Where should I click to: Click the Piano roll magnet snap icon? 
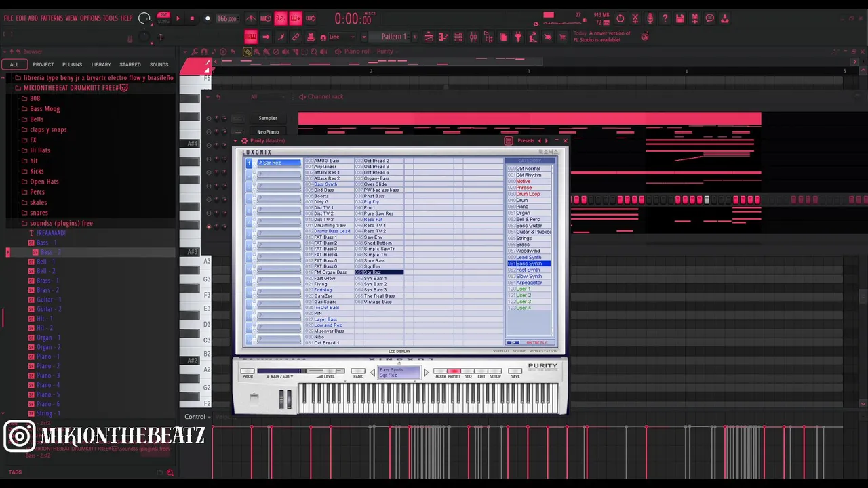tap(204, 52)
